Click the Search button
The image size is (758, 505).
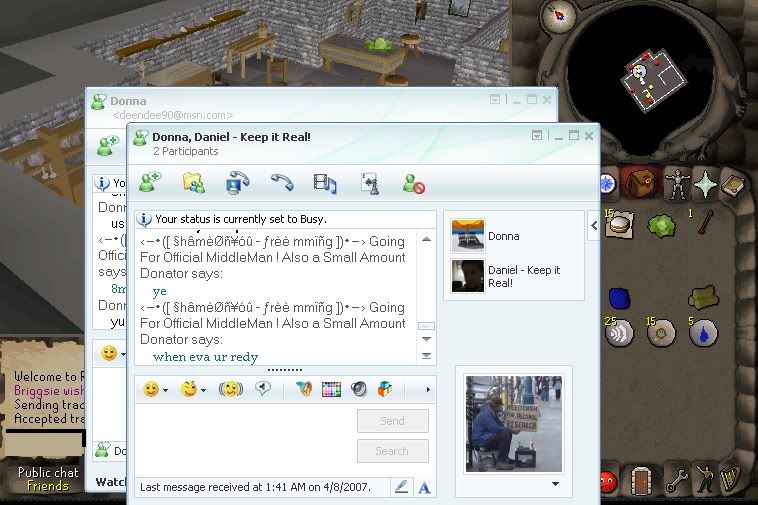(x=393, y=451)
